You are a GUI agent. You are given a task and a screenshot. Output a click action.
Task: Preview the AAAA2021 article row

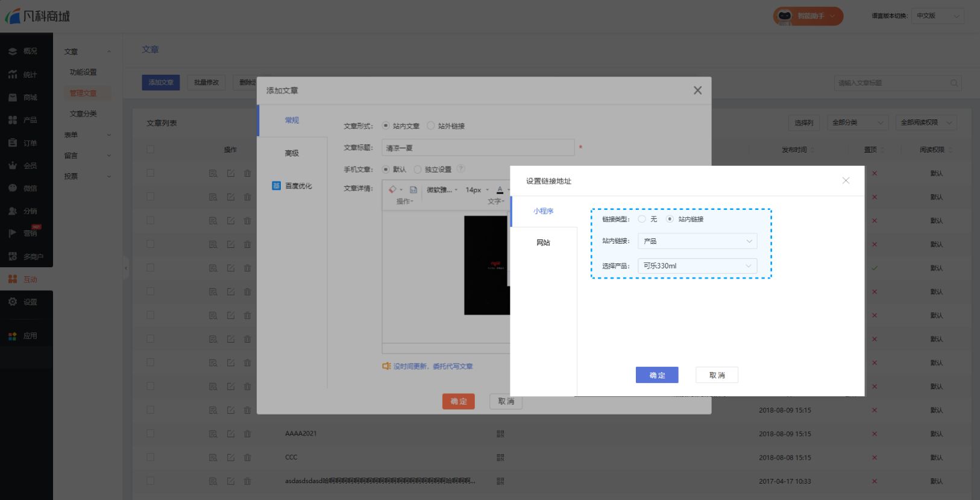pyautogui.click(x=213, y=434)
